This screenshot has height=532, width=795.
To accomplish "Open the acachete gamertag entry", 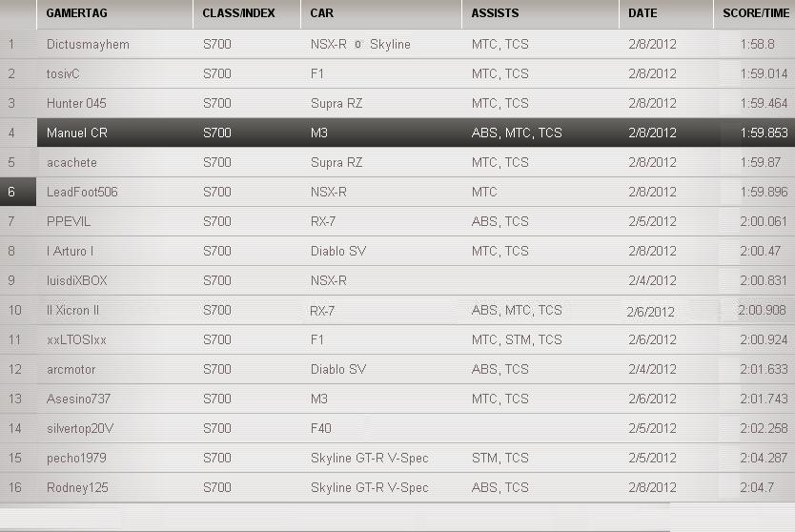I will pos(71,163).
